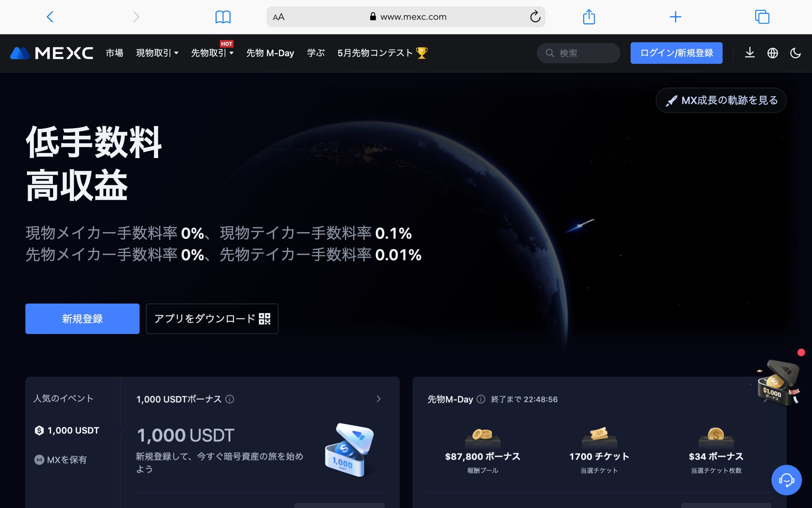
Task: Open Safari reader options with AA button
Action: [279, 16]
